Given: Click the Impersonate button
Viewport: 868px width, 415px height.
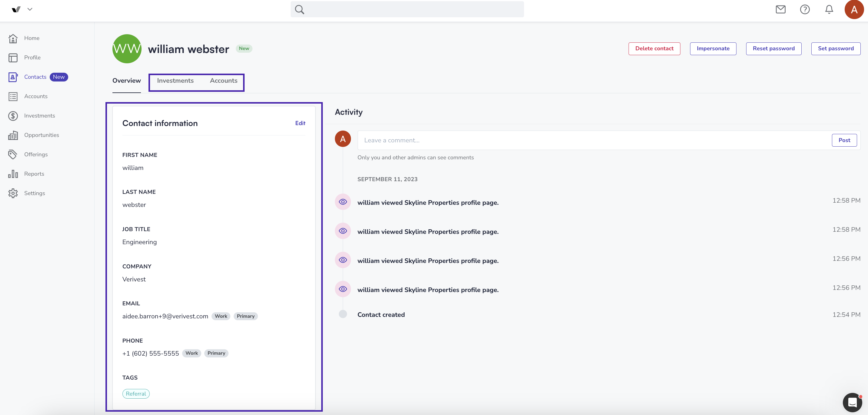Looking at the screenshot, I should [713, 48].
